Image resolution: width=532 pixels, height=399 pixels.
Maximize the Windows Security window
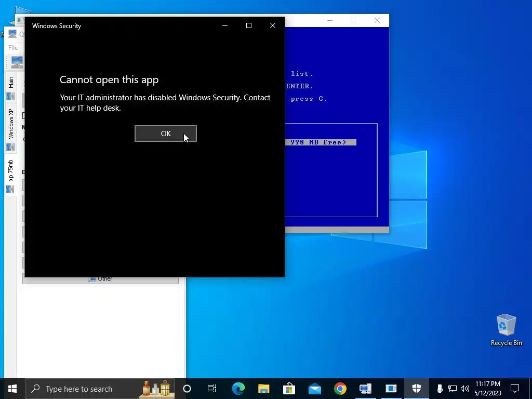249,26
